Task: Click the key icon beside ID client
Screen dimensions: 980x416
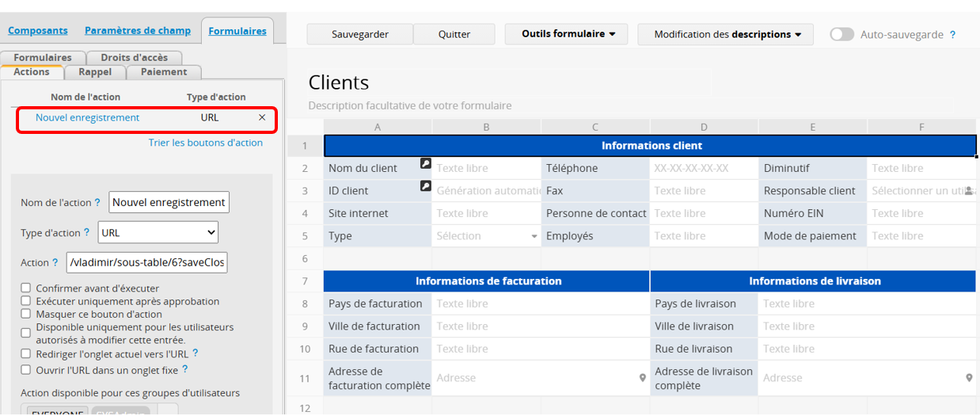Action: point(425,186)
